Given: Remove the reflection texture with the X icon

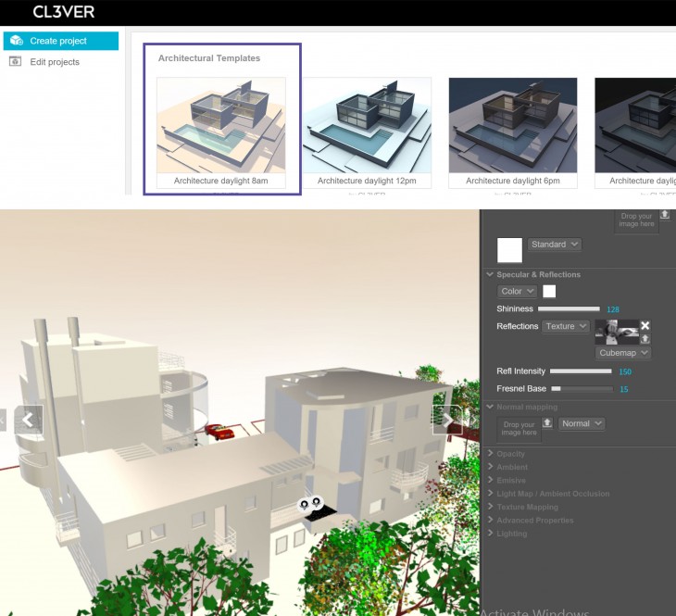Looking at the screenshot, I should (645, 325).
